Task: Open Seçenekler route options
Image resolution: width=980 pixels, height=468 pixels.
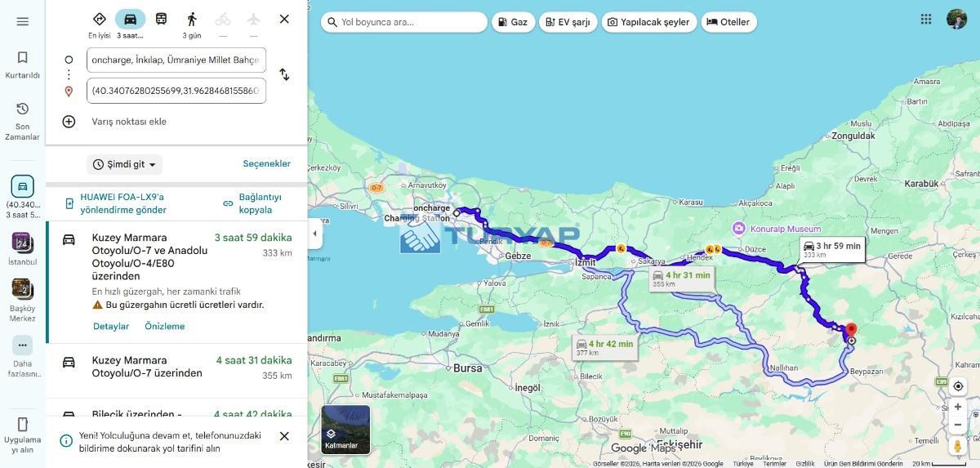Action: [266, 163]
